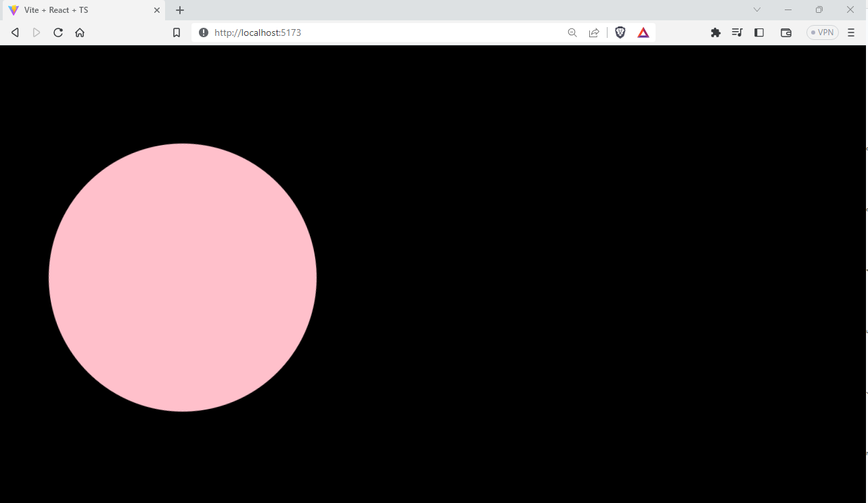
Task: Bookmark this page
Action: pos(177,32)
